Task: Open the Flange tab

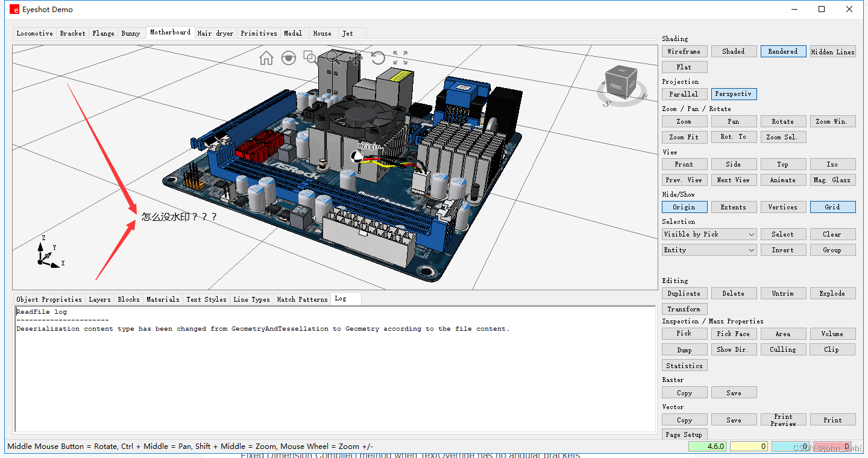Action: pyautogui.click(x=104, y=33)
